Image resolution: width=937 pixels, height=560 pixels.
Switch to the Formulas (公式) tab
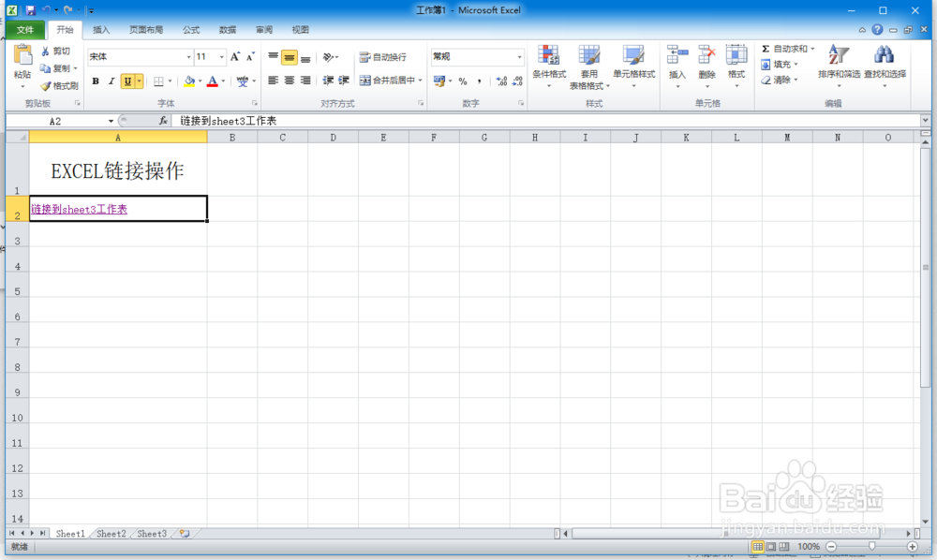(191, 30)
